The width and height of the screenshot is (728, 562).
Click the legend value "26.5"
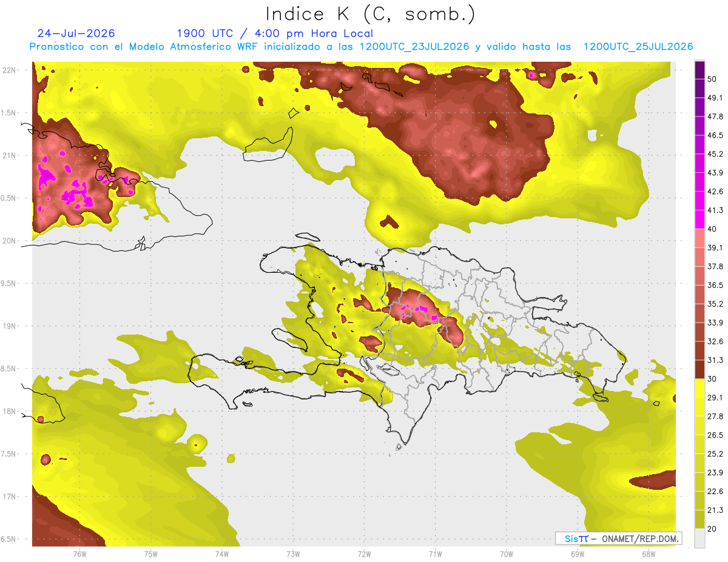coord(715,435)
